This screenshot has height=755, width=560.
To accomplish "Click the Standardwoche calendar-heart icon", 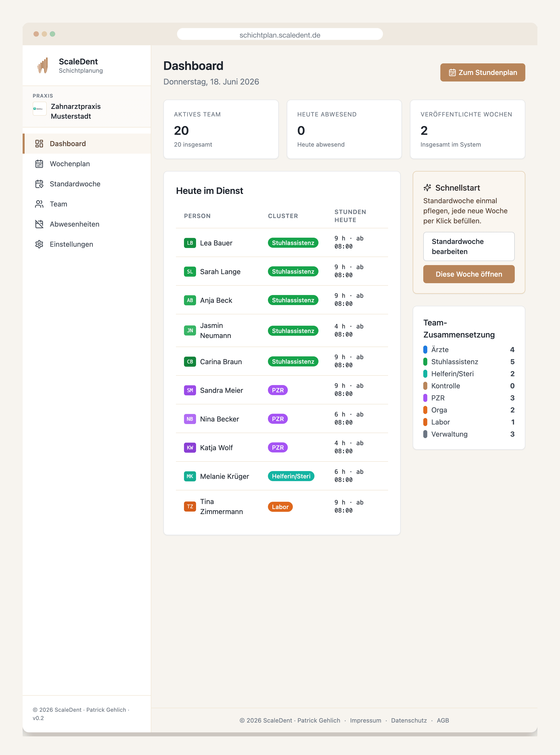I will pos(39,184).
